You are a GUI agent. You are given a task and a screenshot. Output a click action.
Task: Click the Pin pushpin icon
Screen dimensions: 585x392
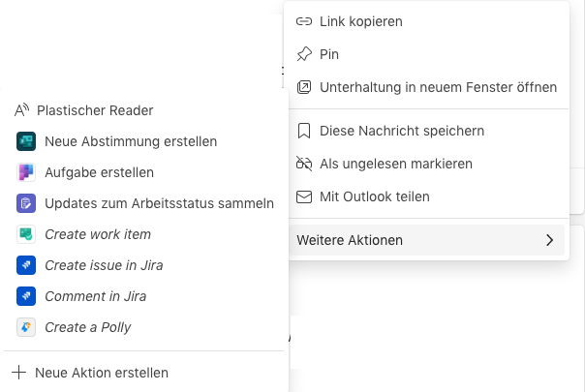pos(304,54)
